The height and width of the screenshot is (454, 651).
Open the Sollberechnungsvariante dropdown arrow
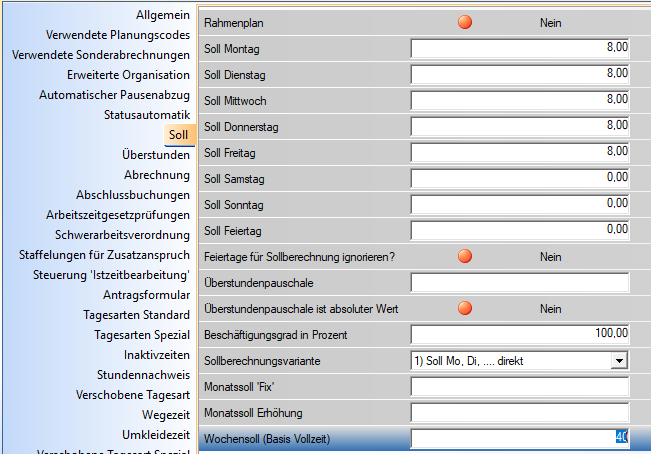(x=619, y=360)
